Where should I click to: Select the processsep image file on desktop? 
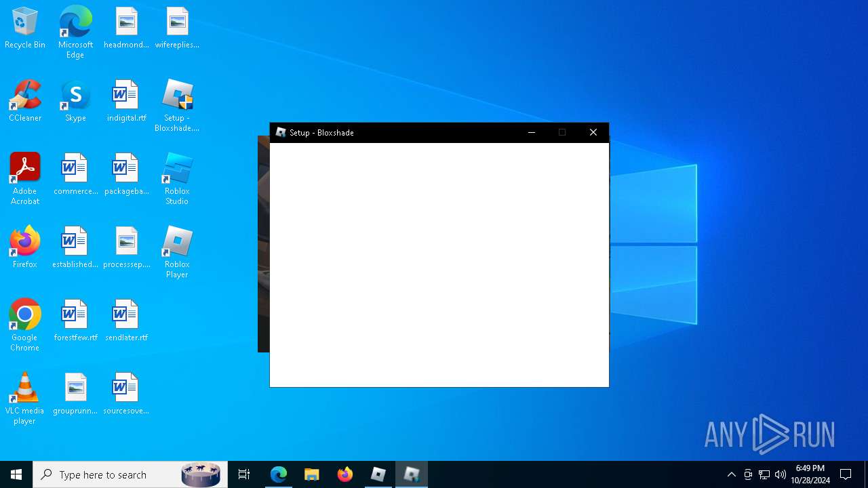tap(126, 248)
